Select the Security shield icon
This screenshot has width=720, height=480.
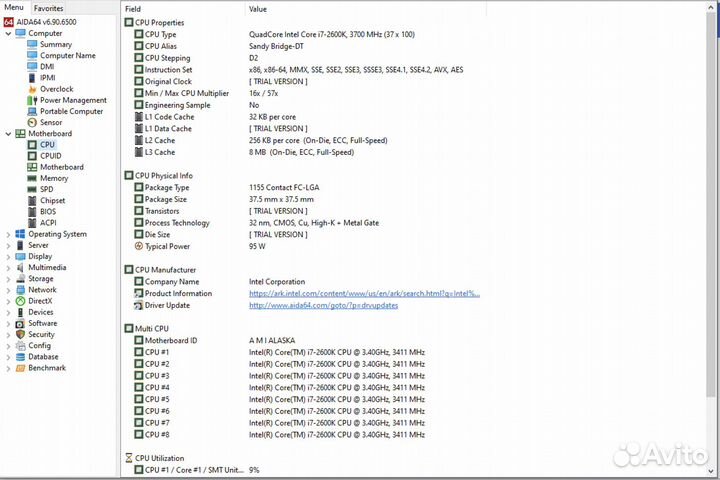[20, 334]
